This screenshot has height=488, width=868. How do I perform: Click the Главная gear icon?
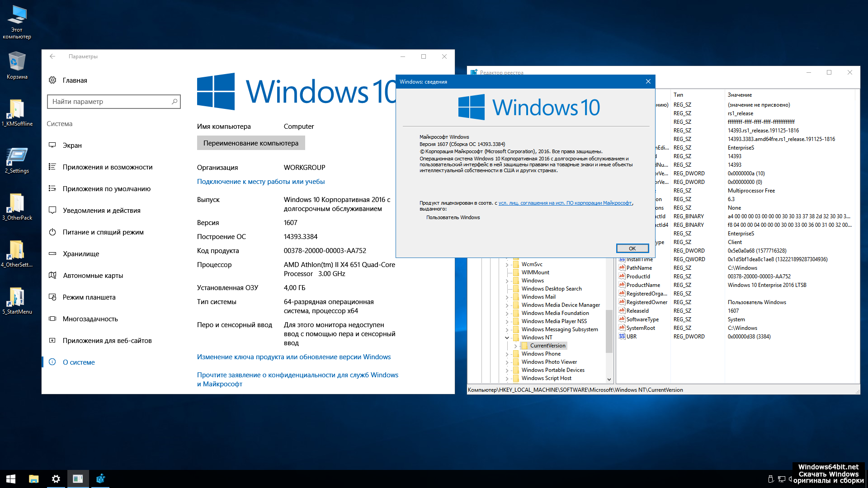(x=52, y=80)
